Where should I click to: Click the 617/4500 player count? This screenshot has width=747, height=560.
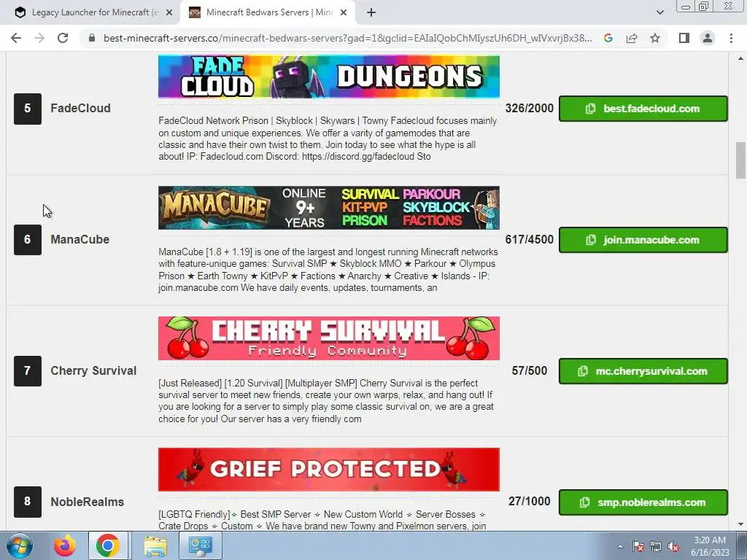point(530,239)
